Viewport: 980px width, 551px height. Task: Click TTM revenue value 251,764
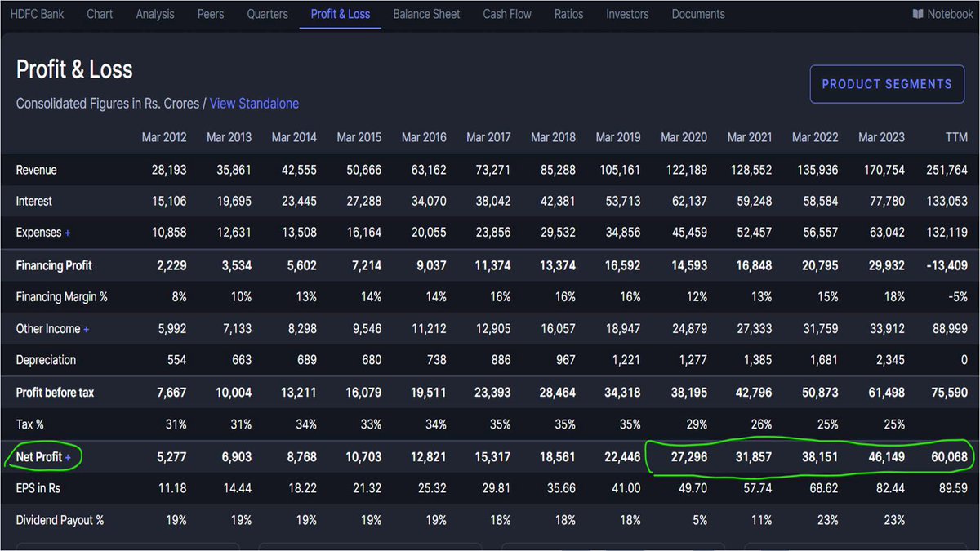pyautogui.click(x=947, y=170)
